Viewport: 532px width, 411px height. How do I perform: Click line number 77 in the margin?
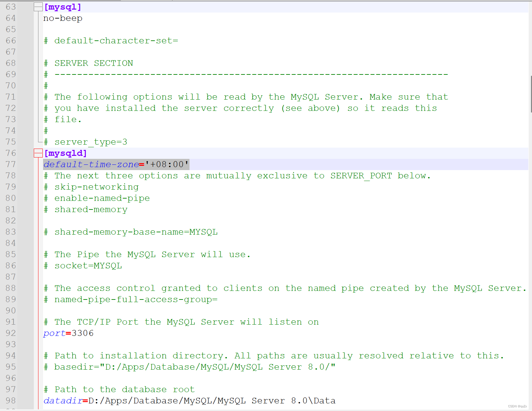click(x=11, y=164)
